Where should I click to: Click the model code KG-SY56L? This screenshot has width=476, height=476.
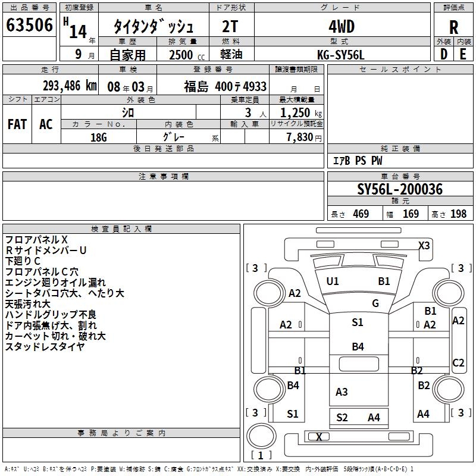coord(341,54)
